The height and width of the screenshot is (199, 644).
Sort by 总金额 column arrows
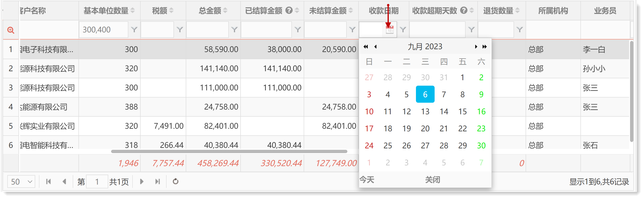pyautogui.click(x=225, y=10)
